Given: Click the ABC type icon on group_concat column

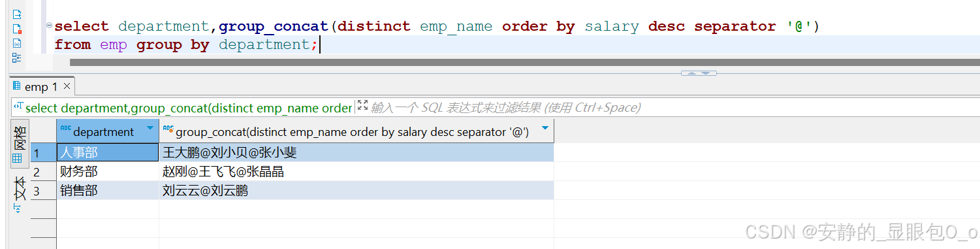Looking at the screenshot, I should [x=168, y=129].
